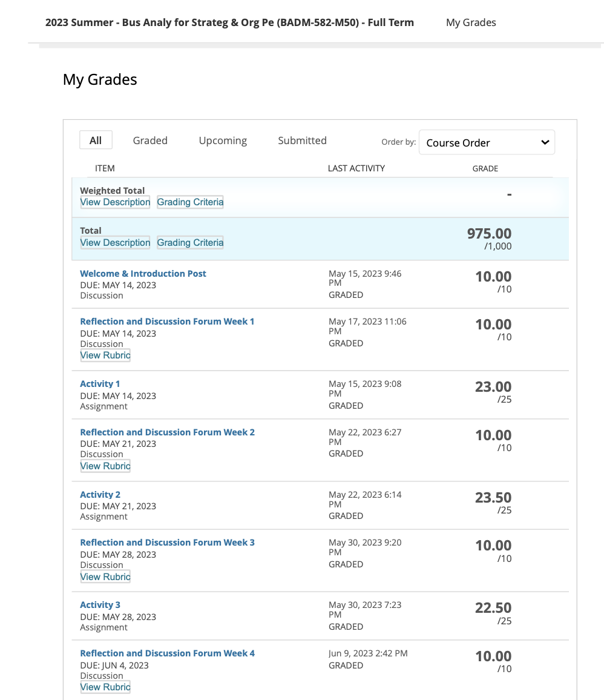The image size is (604, 700).
Task: Select the Submitted tab
Action: click(302, 140)
